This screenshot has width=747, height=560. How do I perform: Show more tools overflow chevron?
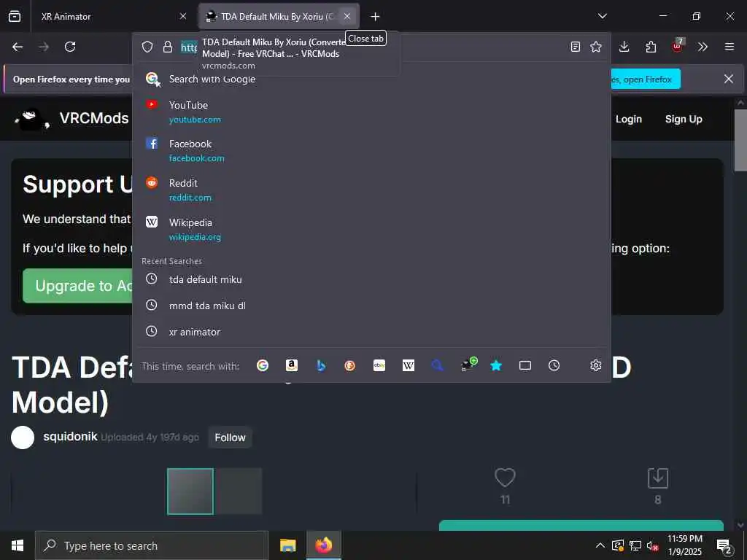(x=703, y=47)
